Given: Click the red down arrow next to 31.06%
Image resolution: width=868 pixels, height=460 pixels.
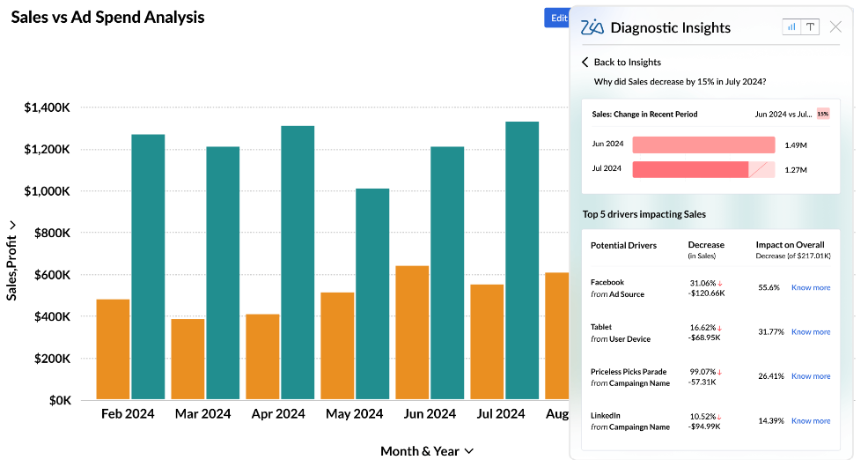Looking at the screenshot, I should 719,282.
